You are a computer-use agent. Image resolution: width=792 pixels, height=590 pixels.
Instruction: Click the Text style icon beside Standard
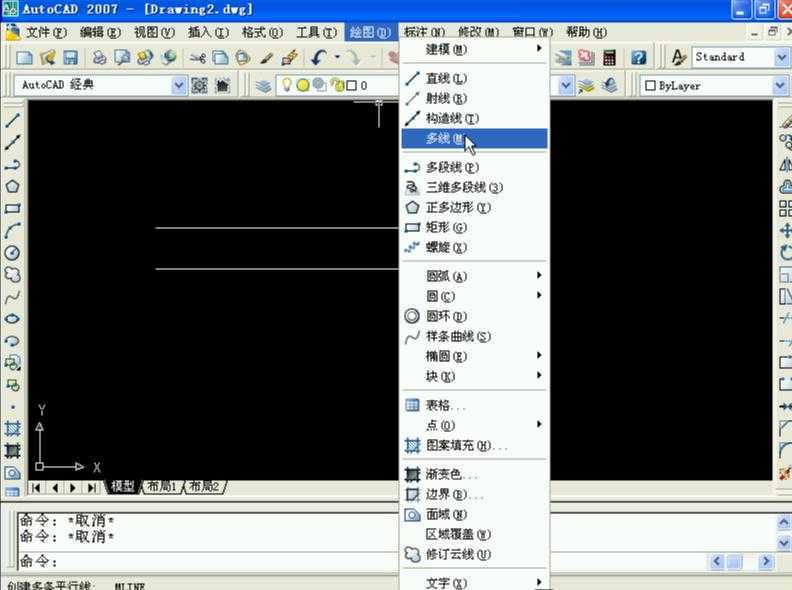coord(678,57)
